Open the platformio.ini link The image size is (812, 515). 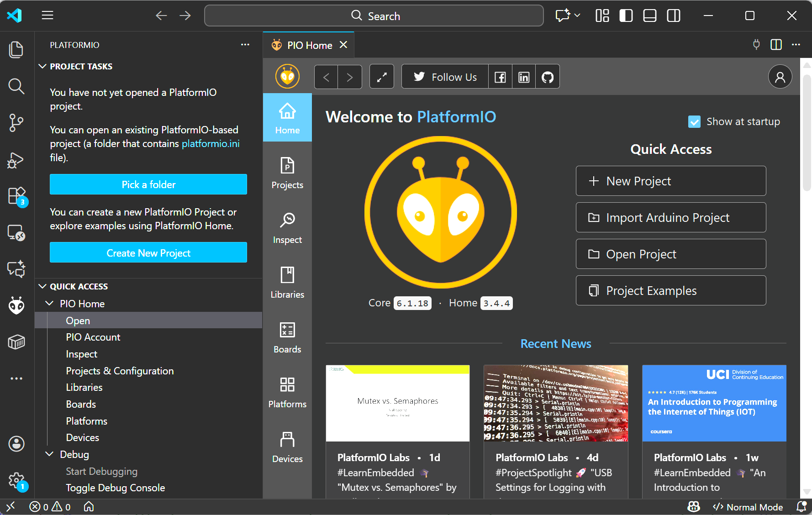click(x=211, y=144)
